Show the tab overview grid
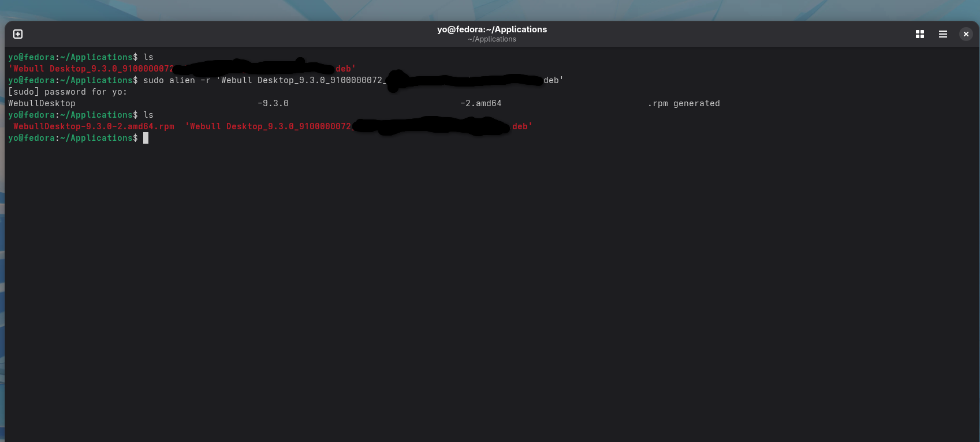980x442 pixels. [920, 34]
